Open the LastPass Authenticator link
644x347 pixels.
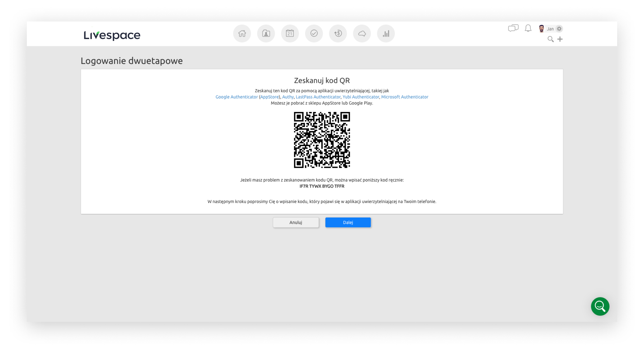(318, 97)
